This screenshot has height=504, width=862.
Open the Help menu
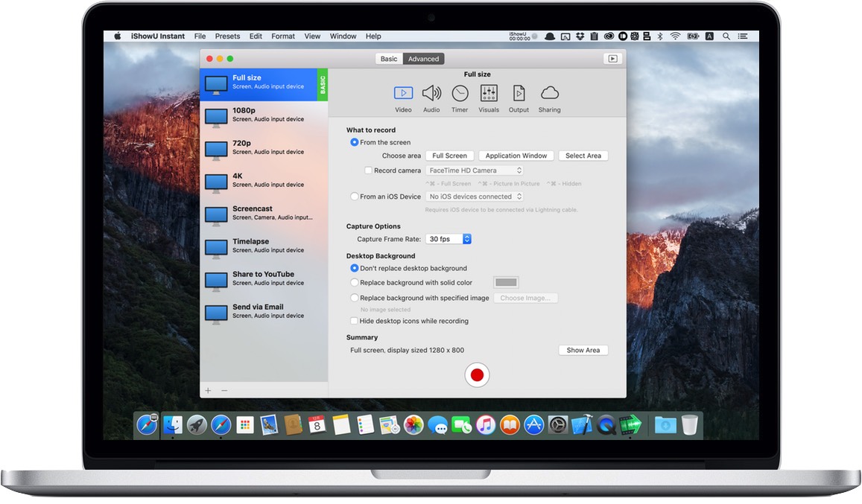coord(373,36)
